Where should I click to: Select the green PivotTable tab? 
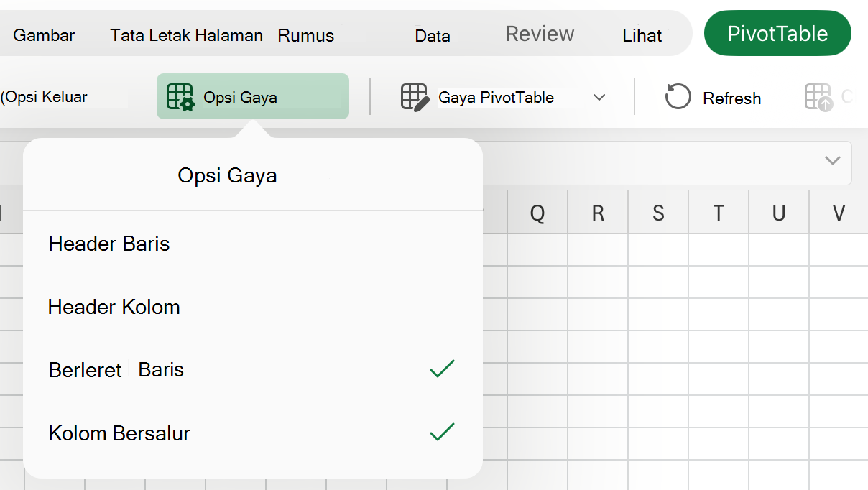[777, 33]
